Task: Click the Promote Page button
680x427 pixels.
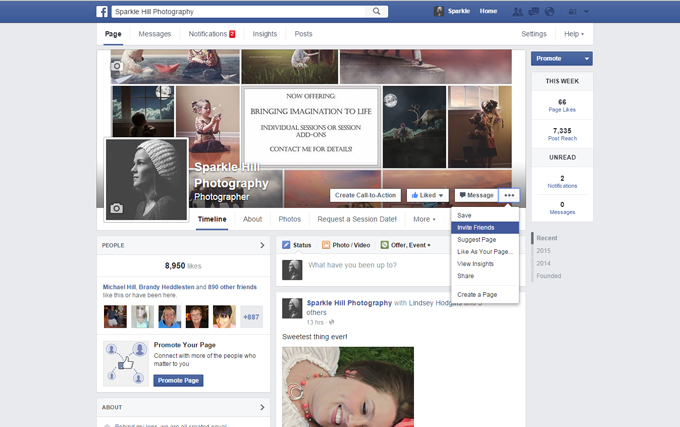Action: 178,381
